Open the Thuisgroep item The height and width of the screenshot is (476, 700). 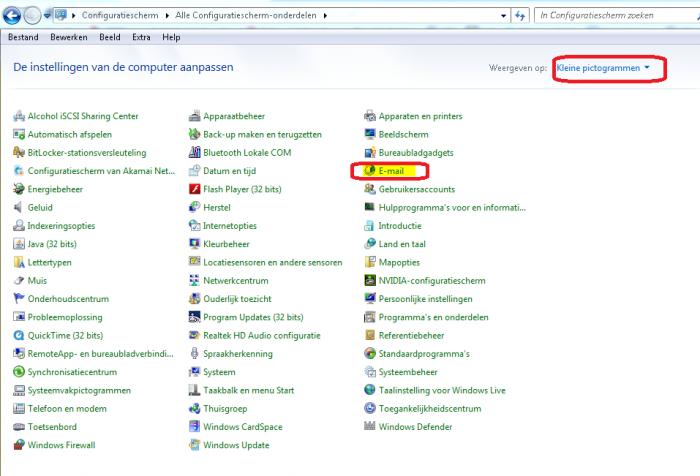[x=218, y=409]
